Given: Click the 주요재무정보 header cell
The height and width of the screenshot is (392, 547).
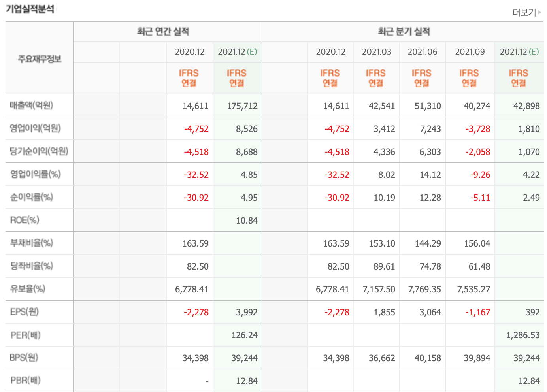Looking at the screenshot, I should coord(40,59).
